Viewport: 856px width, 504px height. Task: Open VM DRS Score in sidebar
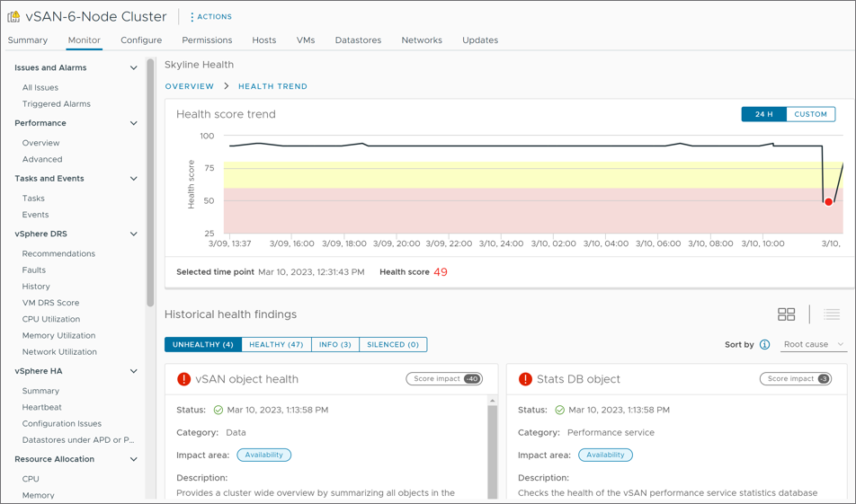(50, 303)
